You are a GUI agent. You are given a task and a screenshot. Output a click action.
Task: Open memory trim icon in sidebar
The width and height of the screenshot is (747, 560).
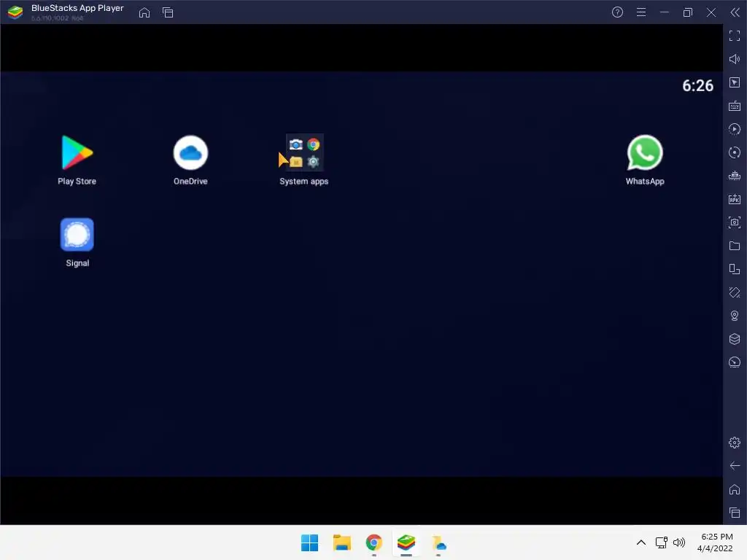click(735, 176)
